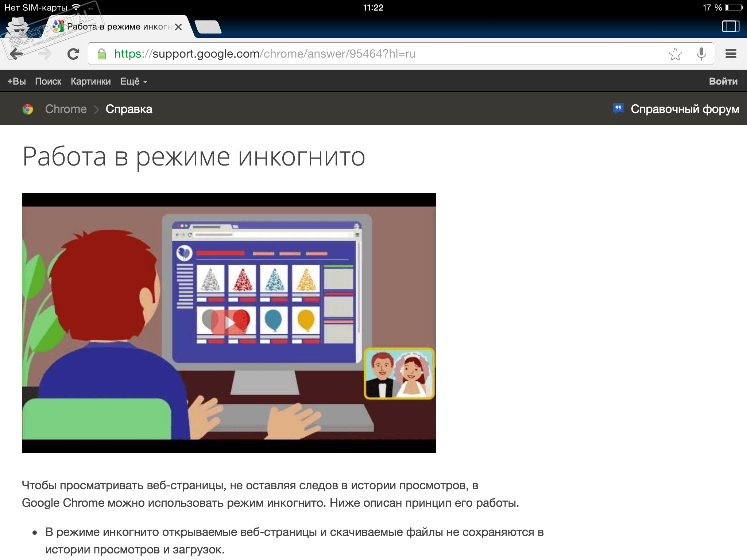Tap the forward navigation arrow
Viewport: 747px width, 560px height.
45,54
